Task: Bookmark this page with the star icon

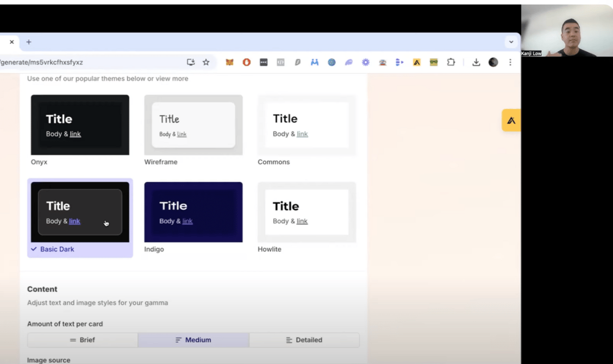Action: 206,62
